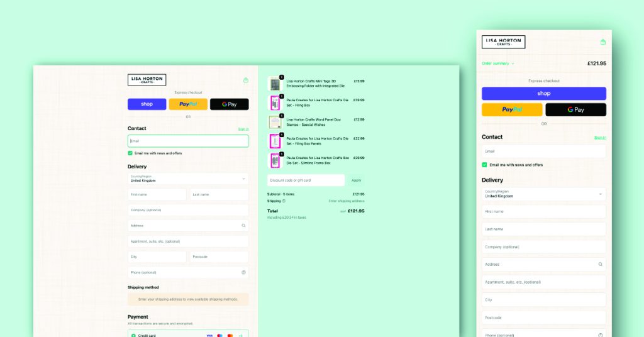Viewport: 644px width, 337px height.
Task: Focus City field in desktop checkout
Action: [x=157, y=257]
